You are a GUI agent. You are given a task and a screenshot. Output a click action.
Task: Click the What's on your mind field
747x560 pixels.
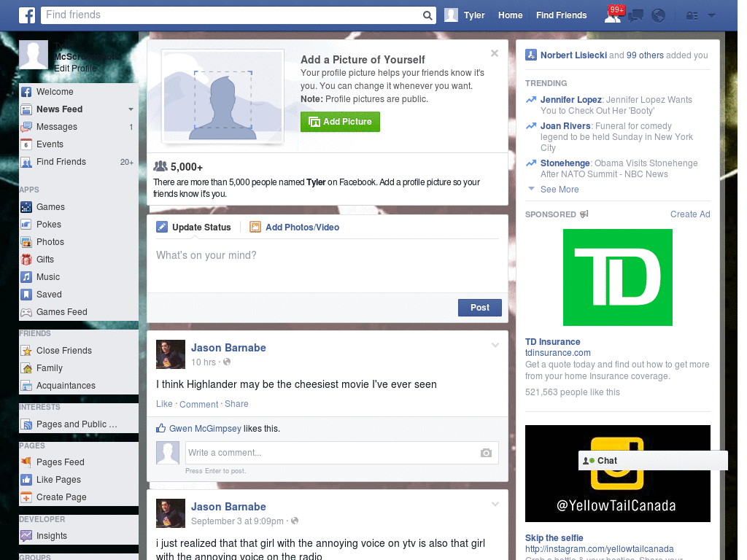328,265
